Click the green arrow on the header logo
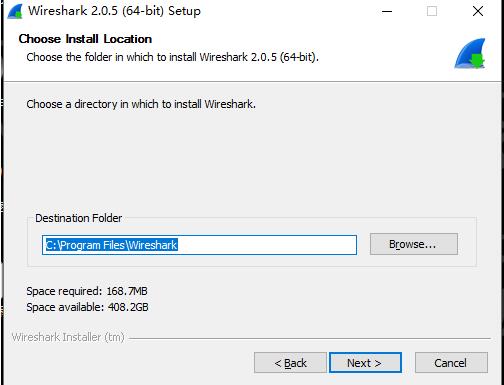This screenshot has height=385, width=504. [478, 60]
